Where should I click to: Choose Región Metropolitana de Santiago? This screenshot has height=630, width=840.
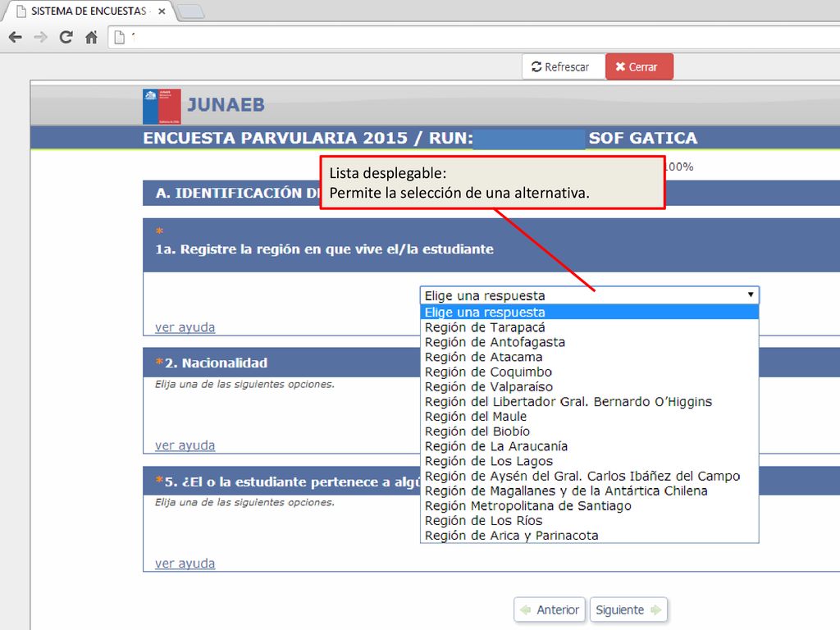(589, 505)
